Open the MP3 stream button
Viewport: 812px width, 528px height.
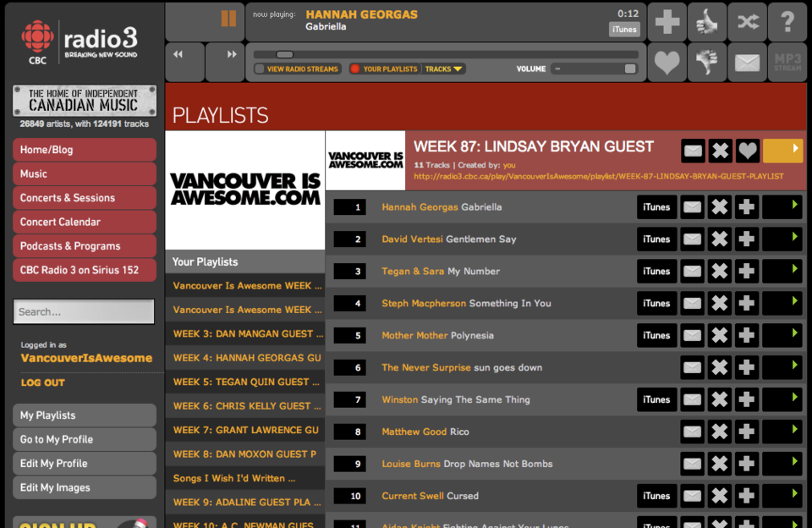787,62
